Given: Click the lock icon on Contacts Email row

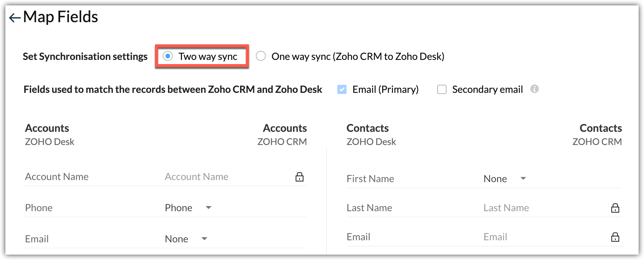Looking at the screenshot, I should coord(615,237).
